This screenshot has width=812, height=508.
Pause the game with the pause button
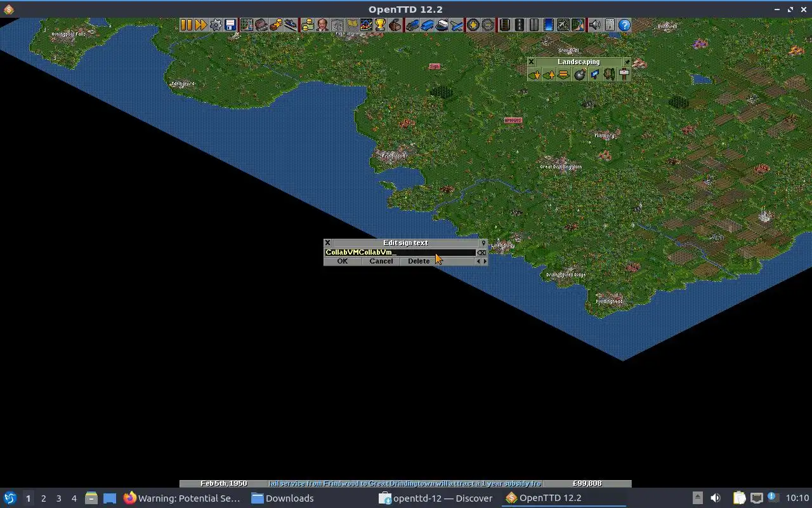tap(186, 25)
